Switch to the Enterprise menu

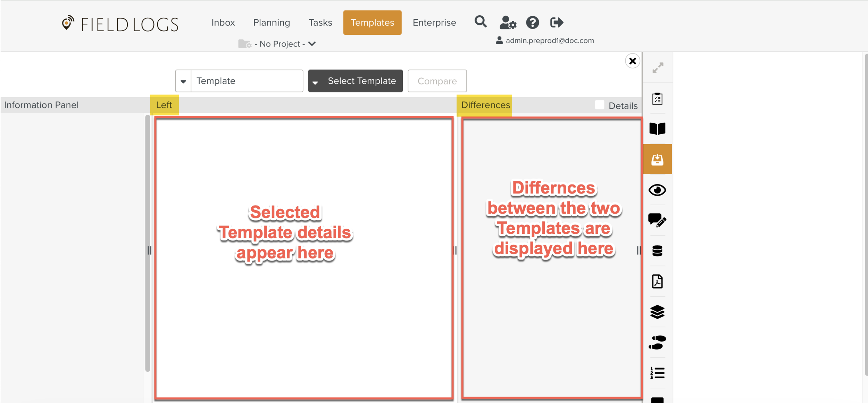434,23
